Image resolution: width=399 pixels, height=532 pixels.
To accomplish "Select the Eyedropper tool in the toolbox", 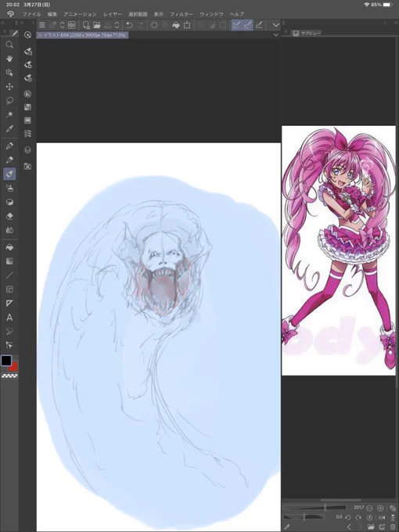I will coord(9,129).
